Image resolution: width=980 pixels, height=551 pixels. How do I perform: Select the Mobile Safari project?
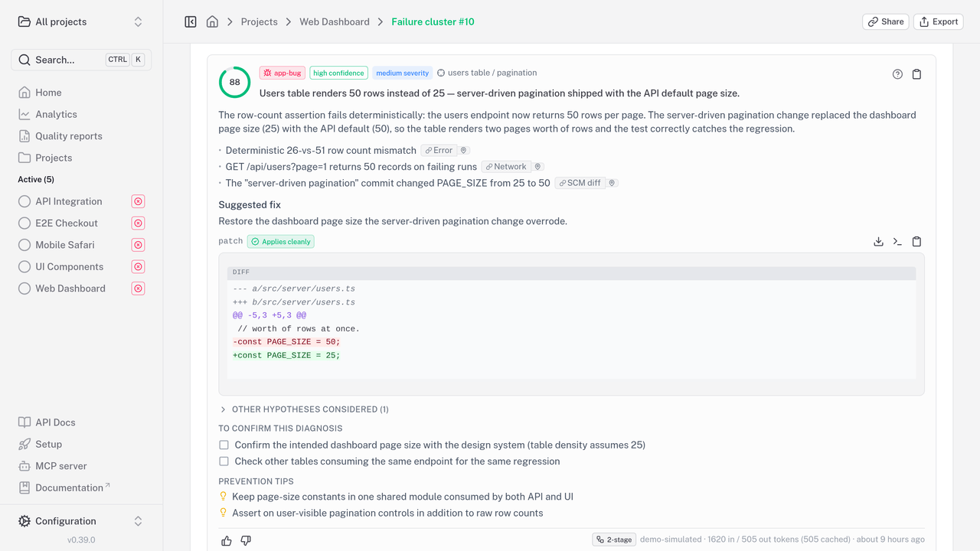(x=65, y=245)
